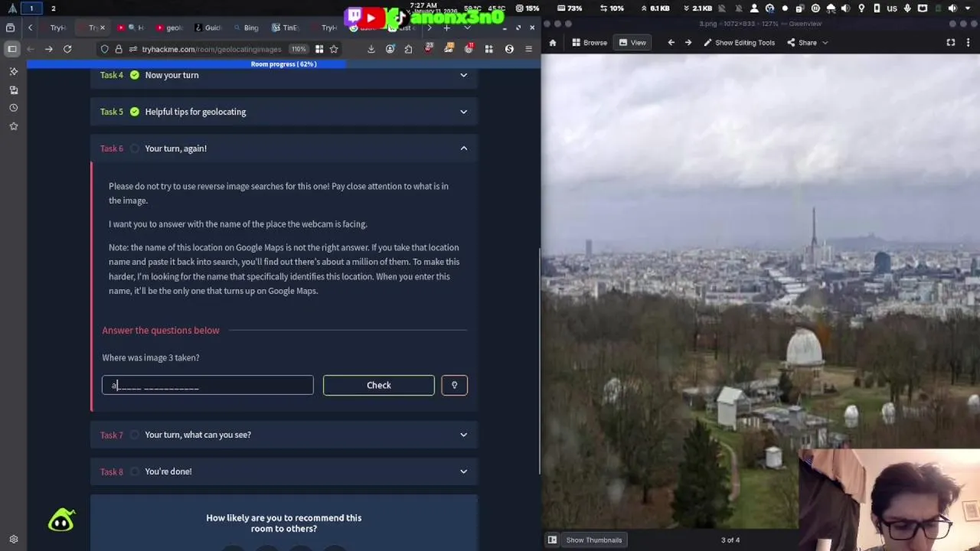The width and height of the screenshot is (980, 551).
Task: Open sidebar history clock icon
Action: pyautogui.click(x=13, y=108)
